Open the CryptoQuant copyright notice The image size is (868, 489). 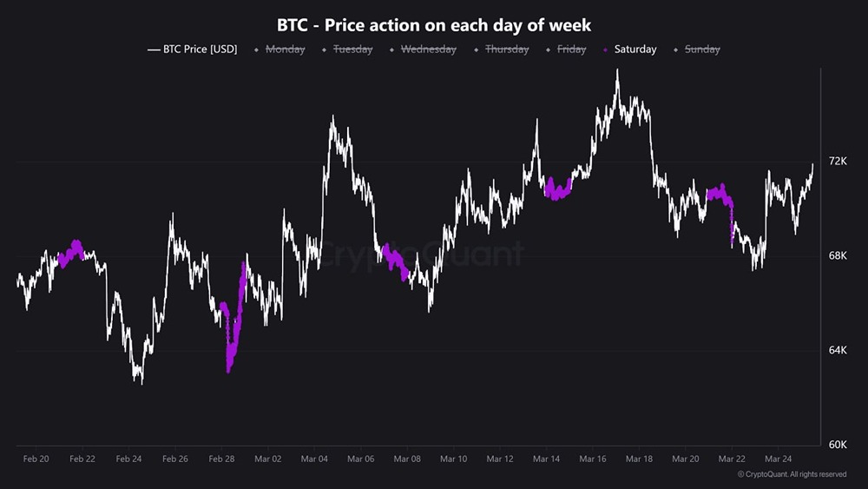click(792, 474)
